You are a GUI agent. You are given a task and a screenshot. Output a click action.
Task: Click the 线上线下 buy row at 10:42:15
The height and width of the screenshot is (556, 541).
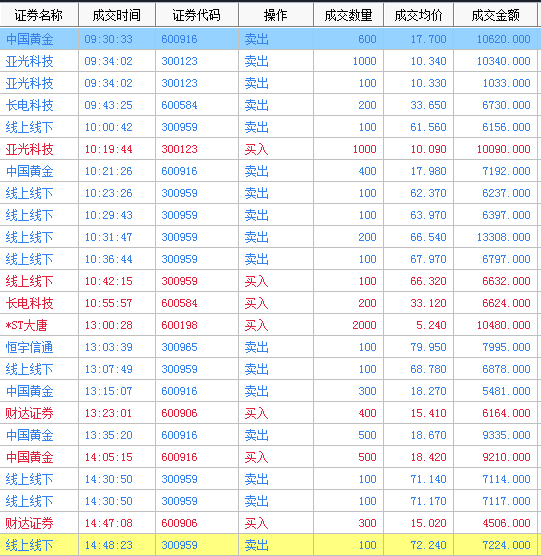point(269,281)
